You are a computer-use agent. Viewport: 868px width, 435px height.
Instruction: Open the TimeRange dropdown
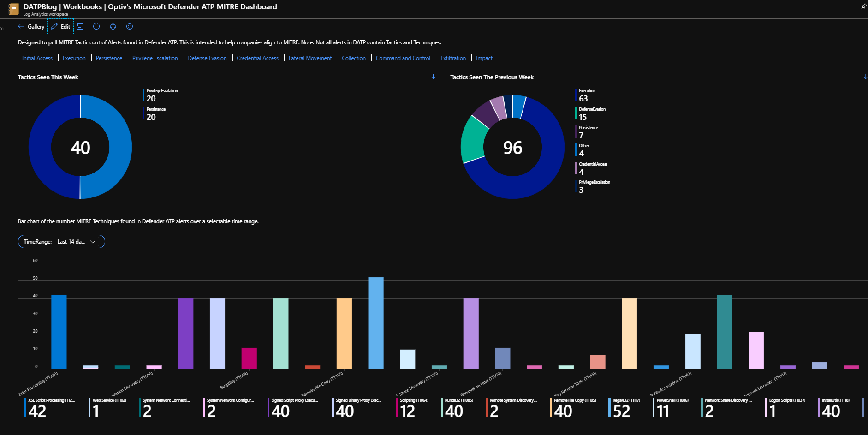click(76, 242)
